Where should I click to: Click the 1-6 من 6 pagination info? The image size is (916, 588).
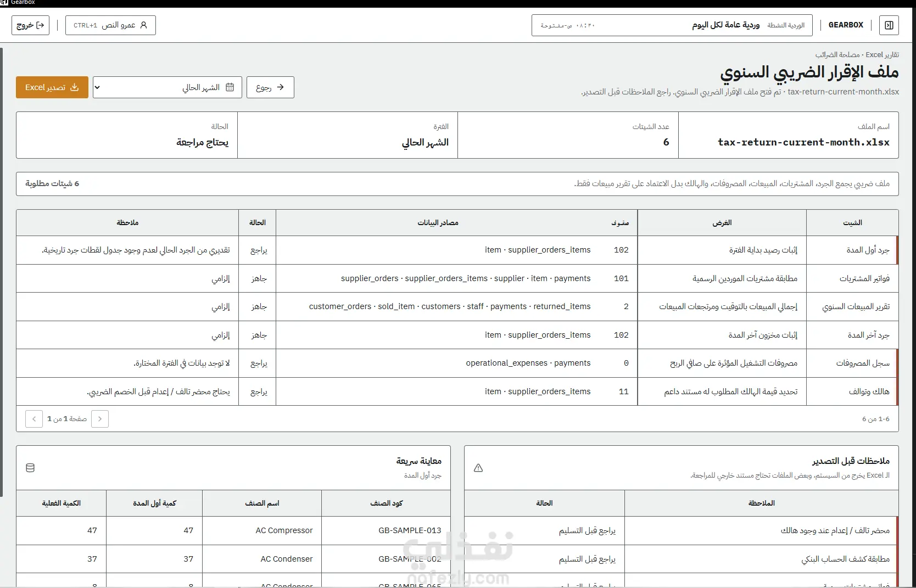tap(876, 419)
